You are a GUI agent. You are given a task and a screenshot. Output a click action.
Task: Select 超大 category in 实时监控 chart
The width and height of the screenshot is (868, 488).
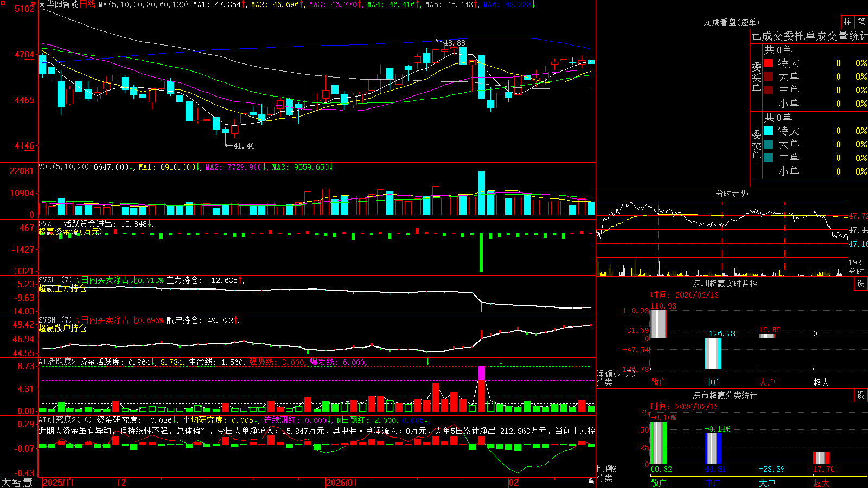click(821, 382)
